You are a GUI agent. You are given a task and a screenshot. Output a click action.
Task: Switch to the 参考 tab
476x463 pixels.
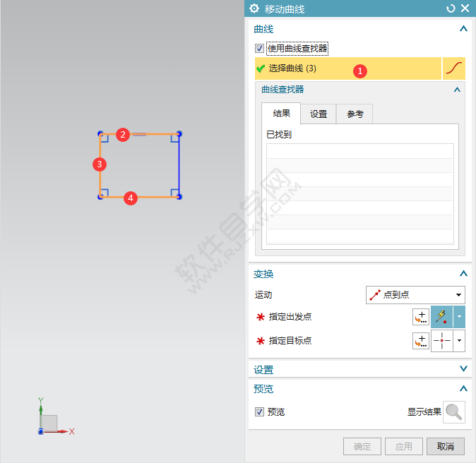(355, 114)
